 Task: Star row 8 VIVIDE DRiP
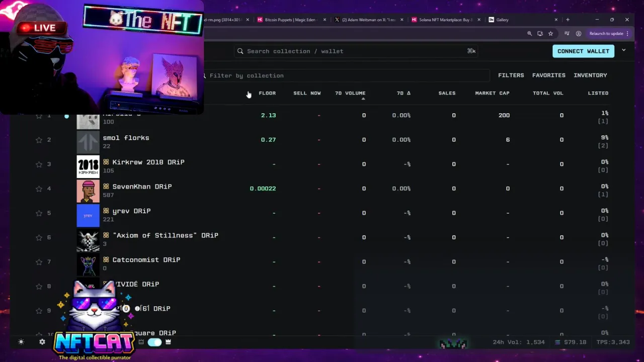39,286
